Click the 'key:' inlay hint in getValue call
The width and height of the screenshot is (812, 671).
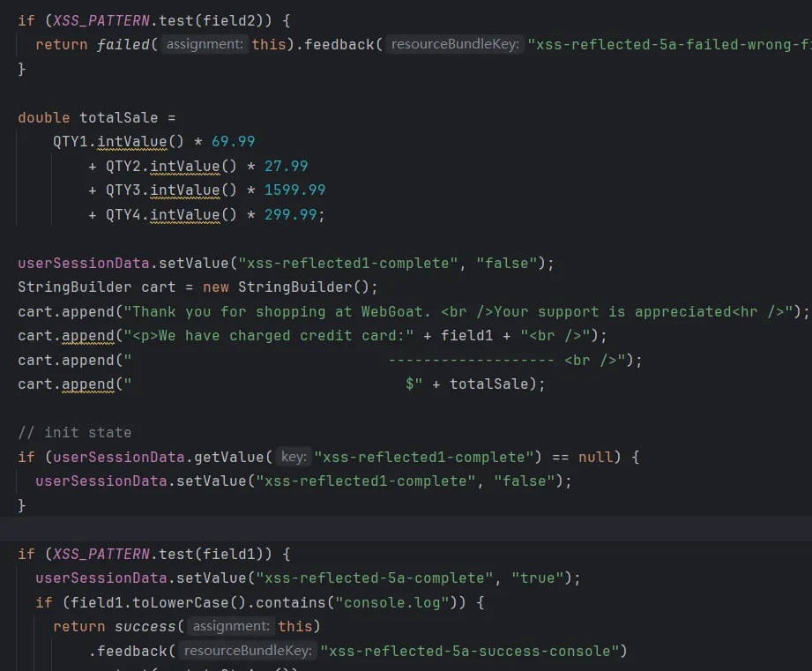pyautogui.click(x=293, y=457)
